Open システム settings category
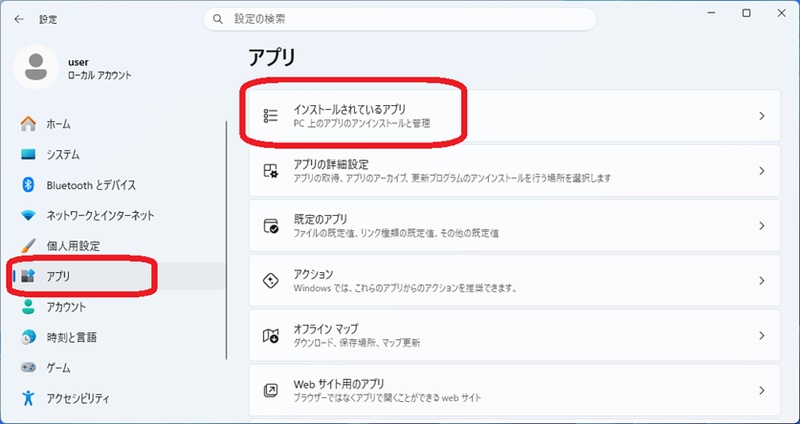Viewport: 800px width, 424px height. (x=117, y=154)
